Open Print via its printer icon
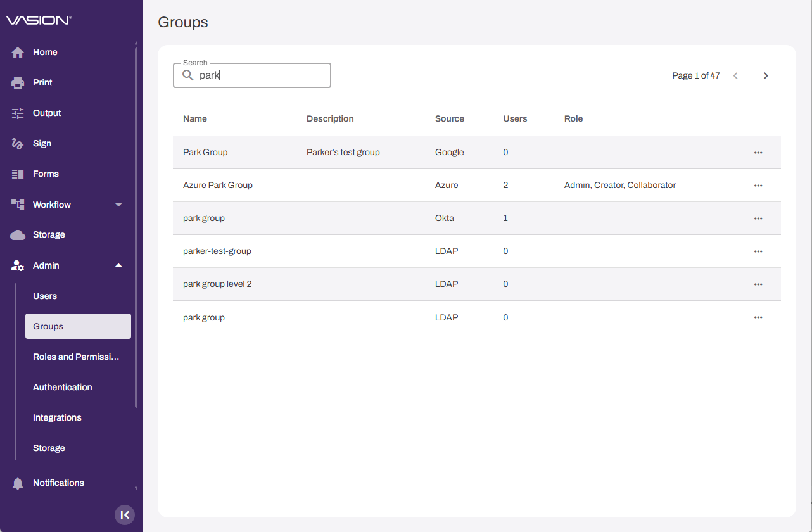The image size is (812, 532). click(x=18, y=83)
